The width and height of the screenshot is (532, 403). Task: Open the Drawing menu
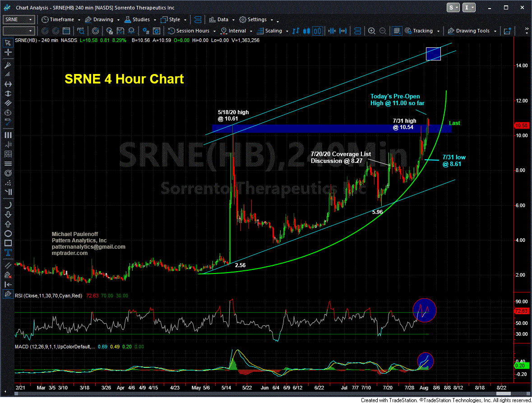click(x=102, y=20)
